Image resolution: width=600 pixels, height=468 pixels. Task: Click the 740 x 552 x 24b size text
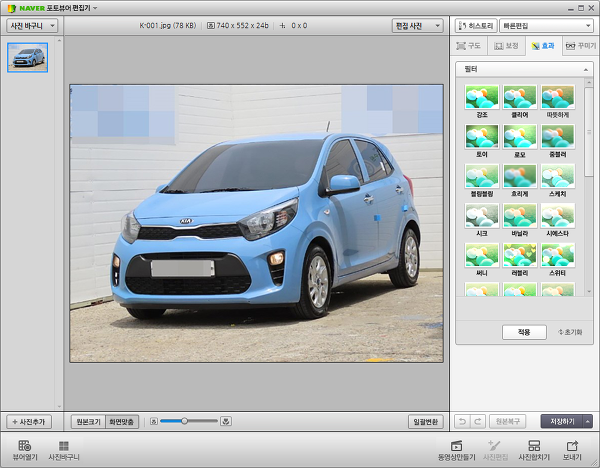click(x=242, y=26)
